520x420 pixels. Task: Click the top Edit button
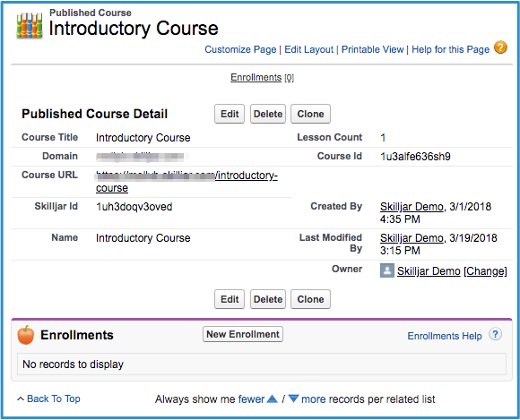[x=230, y=114]
